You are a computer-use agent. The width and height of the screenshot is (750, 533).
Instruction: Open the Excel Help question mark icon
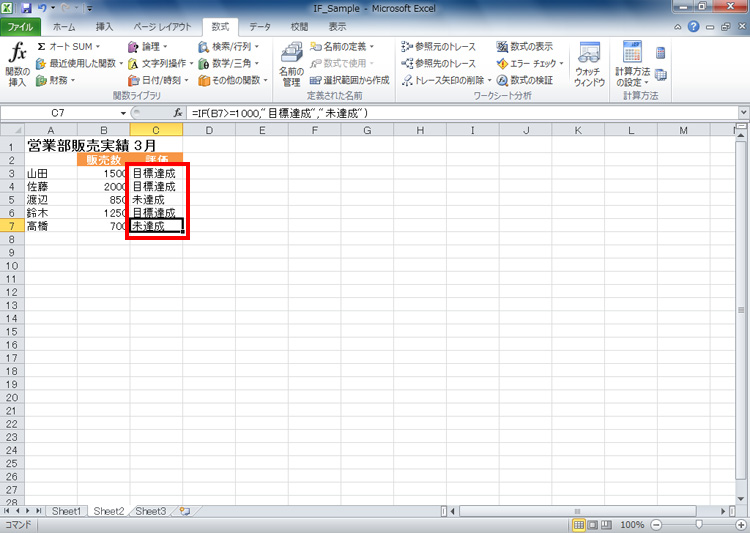coord(693,27)
